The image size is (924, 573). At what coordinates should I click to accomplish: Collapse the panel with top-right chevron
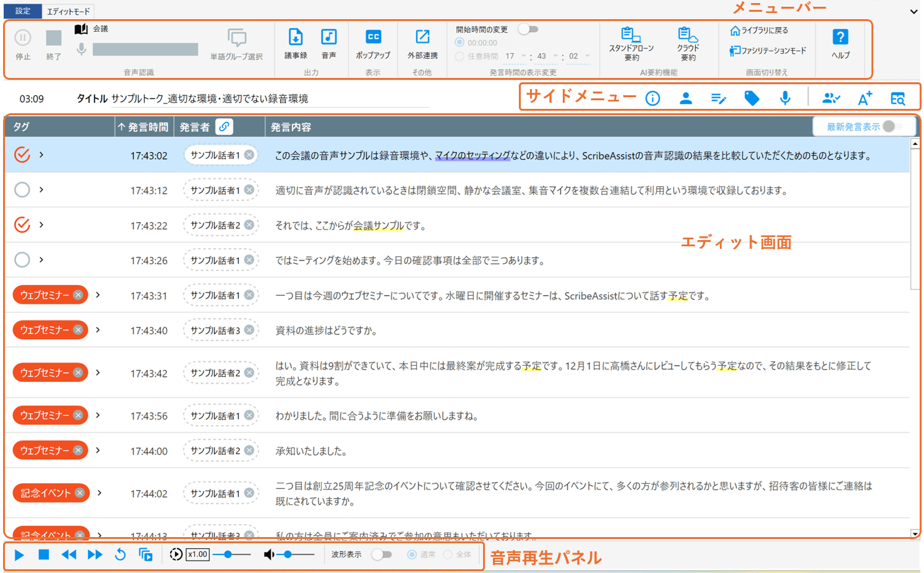pyautogui.click(x=913, y=11)
